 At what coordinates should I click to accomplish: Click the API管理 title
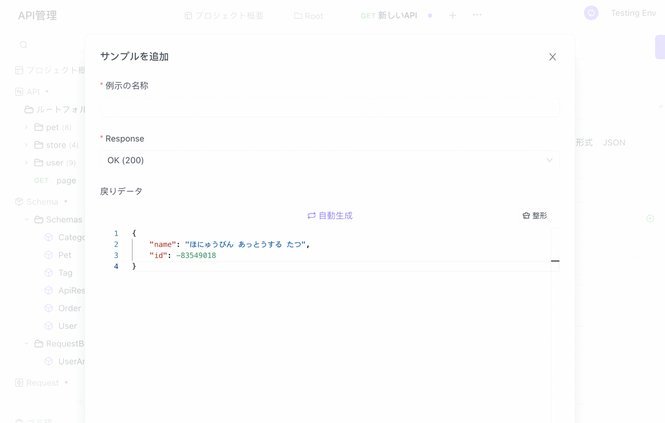(37, 16)
